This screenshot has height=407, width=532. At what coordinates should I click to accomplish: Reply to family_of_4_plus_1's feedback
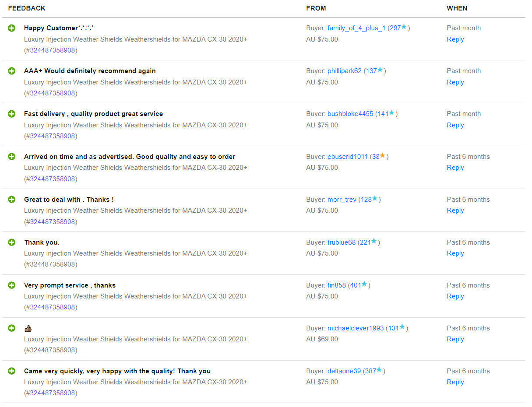click(455, 39)
